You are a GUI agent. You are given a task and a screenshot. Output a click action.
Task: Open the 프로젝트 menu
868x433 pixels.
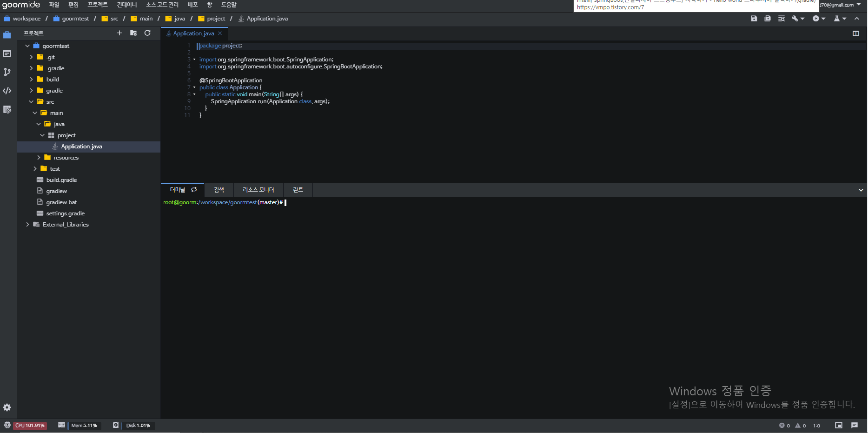coord(98,5)
